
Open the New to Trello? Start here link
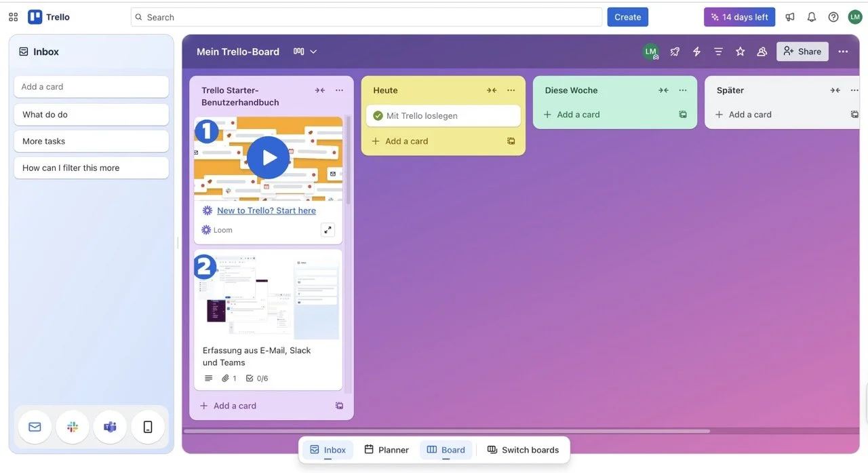pos(267,210)
